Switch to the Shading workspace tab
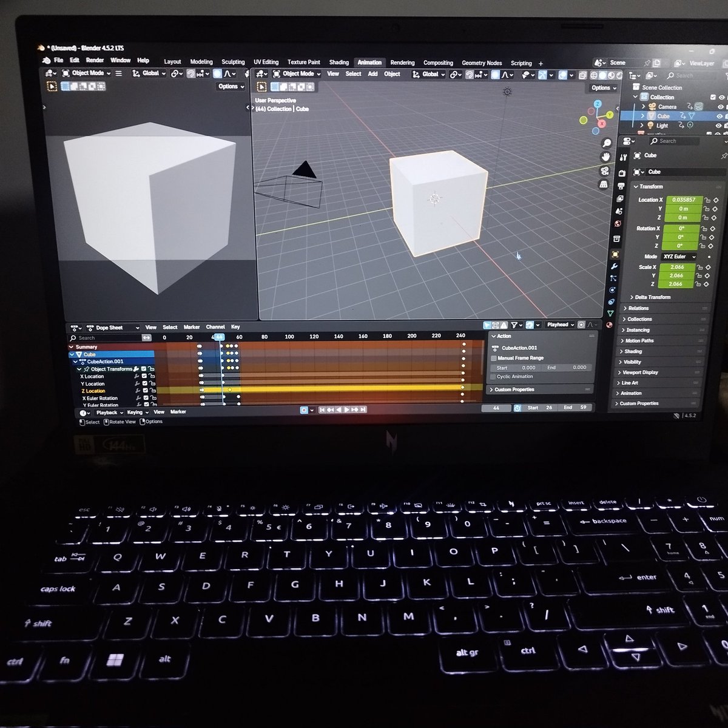Image resolution: width=728 pixels, height=728 pixels. [x=339, y=62]
